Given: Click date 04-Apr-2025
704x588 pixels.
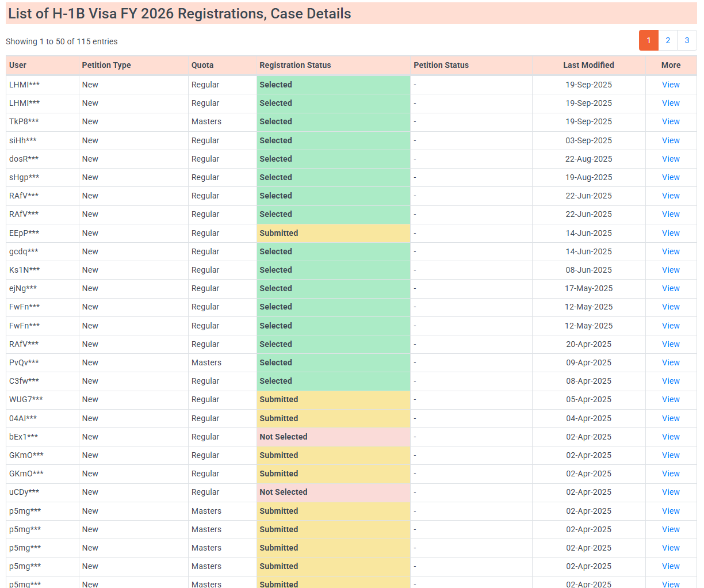Looking at the screenshot, I should (x=588, y=418).
